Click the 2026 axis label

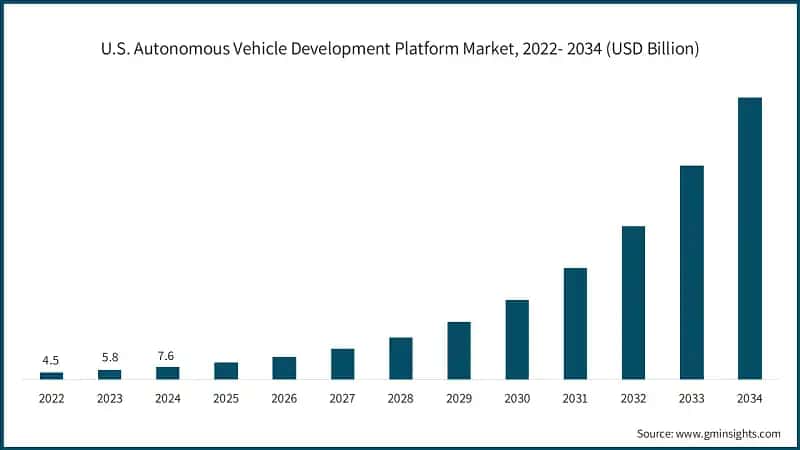click(x=284, y=398)
